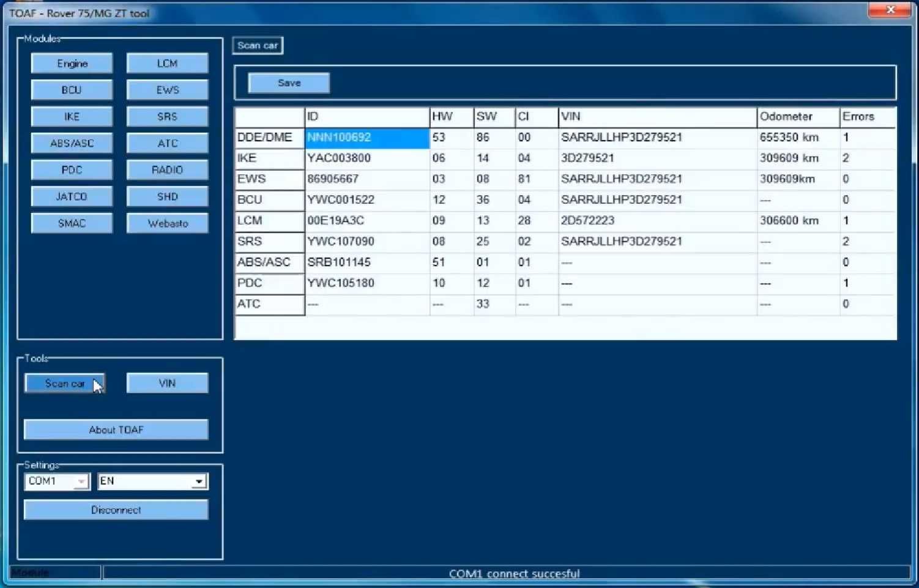Click the VIN column header
919x588 pixels.
coord(658,117)
